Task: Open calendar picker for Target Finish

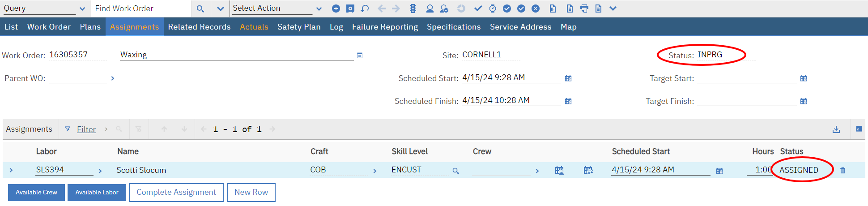Action: click(804, 101)
